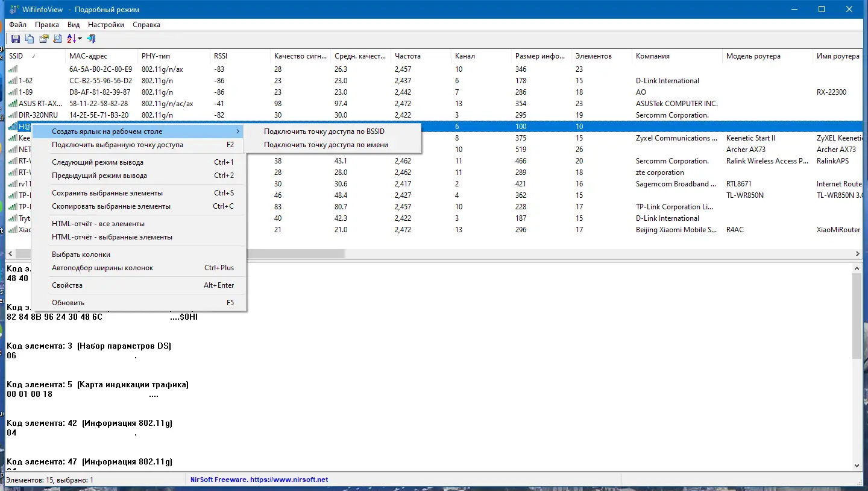Open the Вид menu
Viewport: 868px width, 491px height.
click(74, 25)
